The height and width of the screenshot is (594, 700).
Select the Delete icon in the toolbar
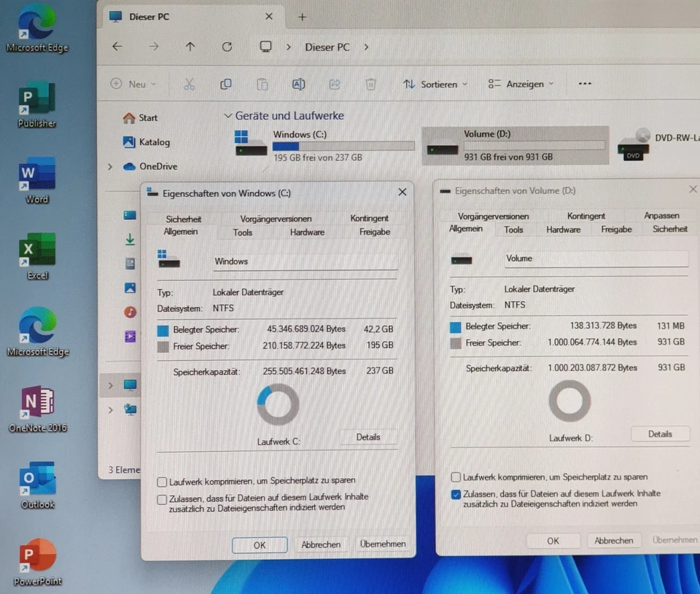tap(370, 84)
